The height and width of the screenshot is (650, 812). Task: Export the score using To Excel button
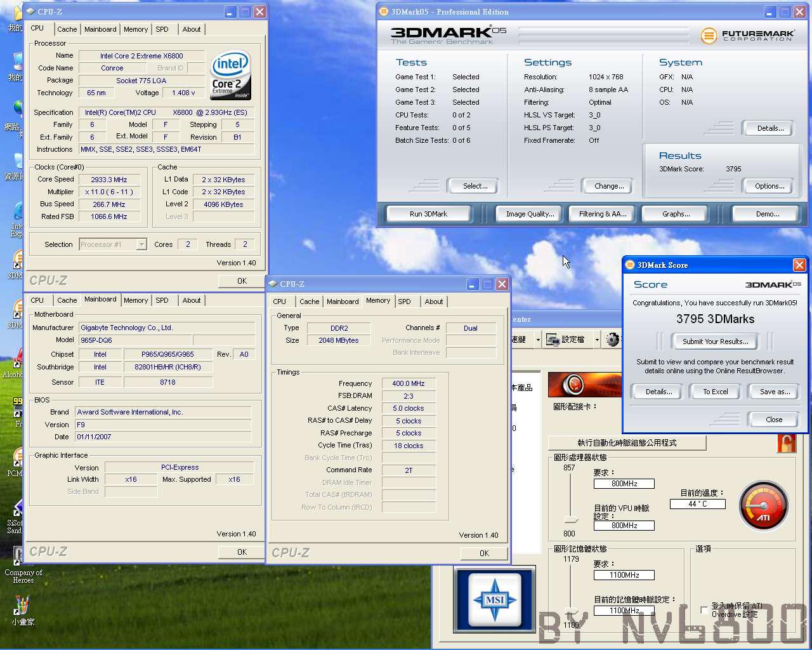click(x=715, y=392)
